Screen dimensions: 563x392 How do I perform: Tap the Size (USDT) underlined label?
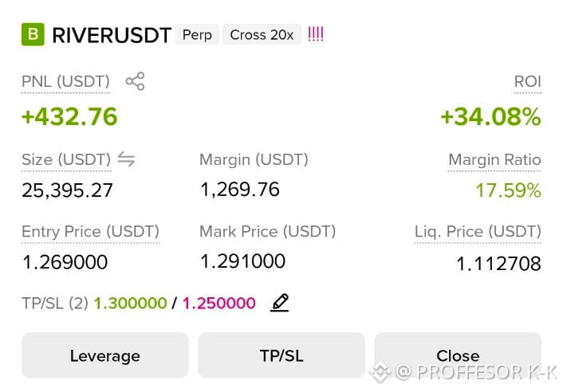66,160
